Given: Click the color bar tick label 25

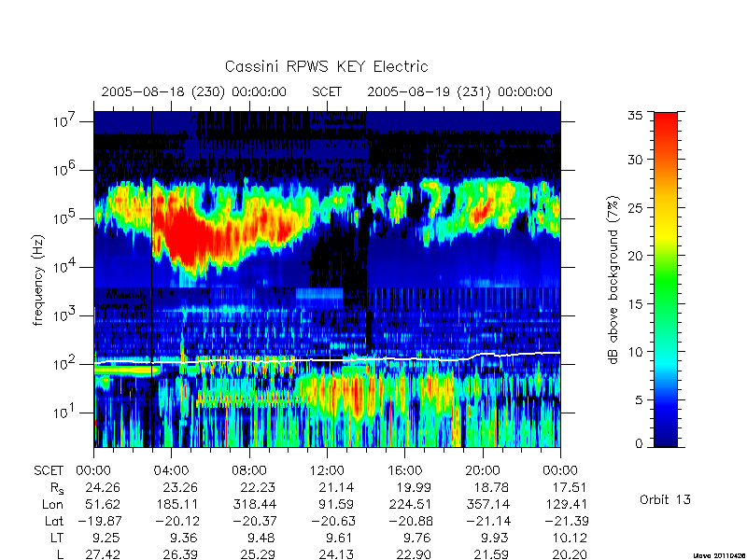Looking at the screenshot, I should [635, 207].
